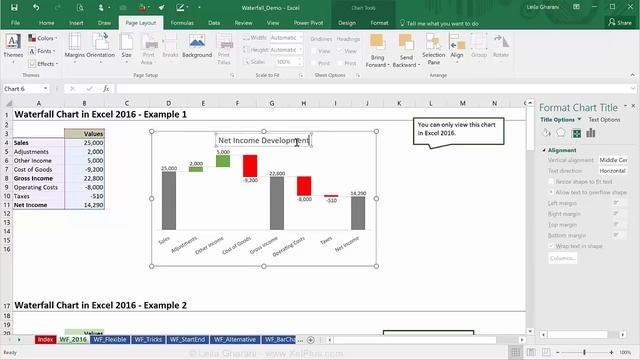Save the workbook from the quick access toolbar
Image resolution: width=640 pixels, height=360 pixels.
coord(14,7)
